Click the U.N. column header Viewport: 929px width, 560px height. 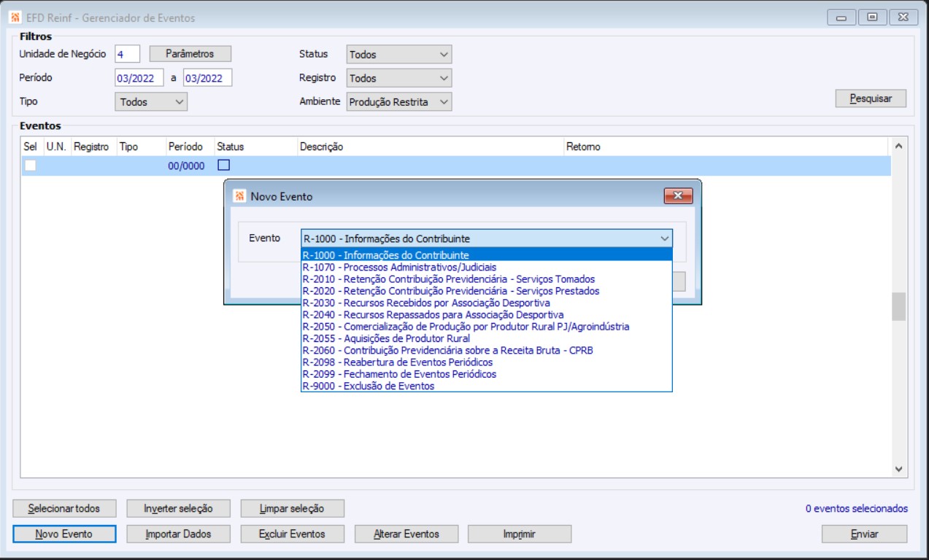click(x=56, y=147)
